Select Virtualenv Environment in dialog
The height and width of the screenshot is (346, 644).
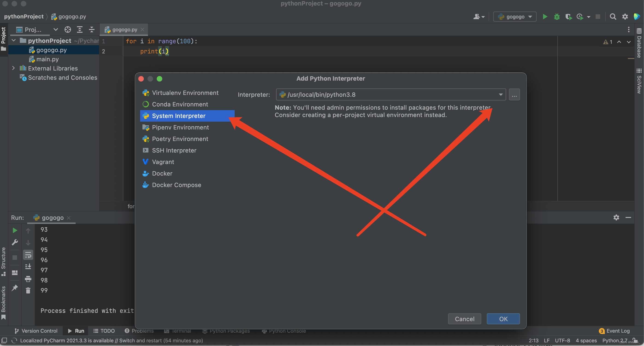[187, 93]
